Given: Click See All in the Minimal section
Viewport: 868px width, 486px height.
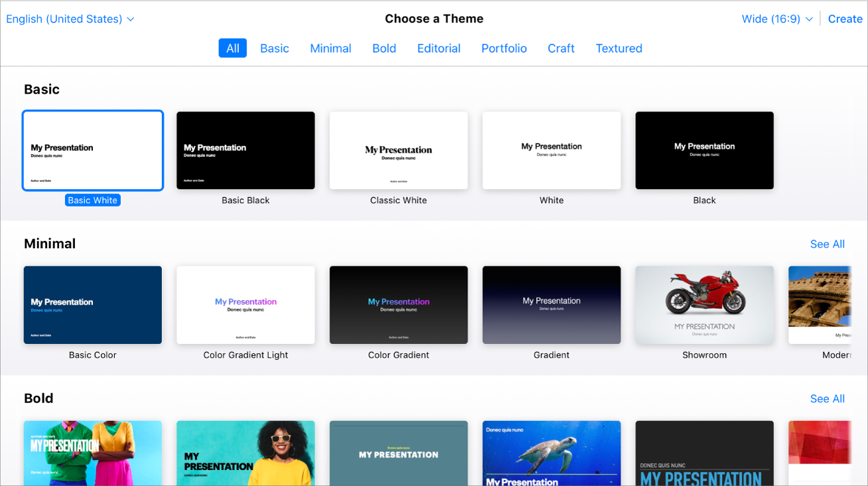Looking at the screenshot, I should [x=828, y=244].
